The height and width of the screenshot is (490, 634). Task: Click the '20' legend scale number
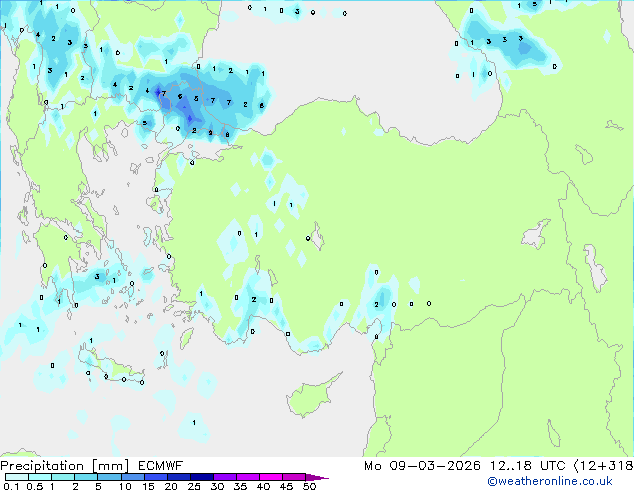(x=171, y=486)
